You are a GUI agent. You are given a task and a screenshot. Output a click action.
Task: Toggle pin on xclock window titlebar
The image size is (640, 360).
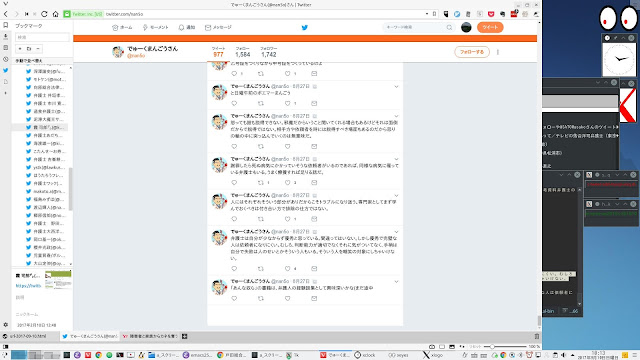615,38
